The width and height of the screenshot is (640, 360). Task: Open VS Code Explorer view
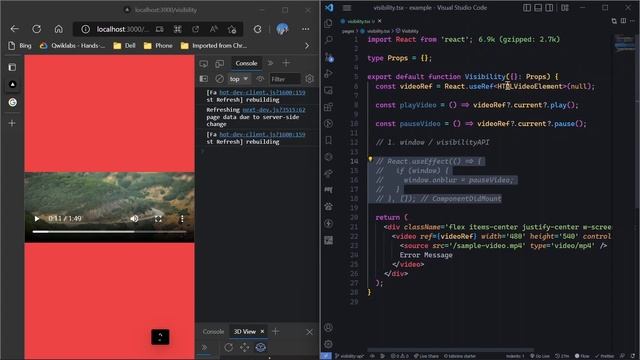tap(329, 23)
